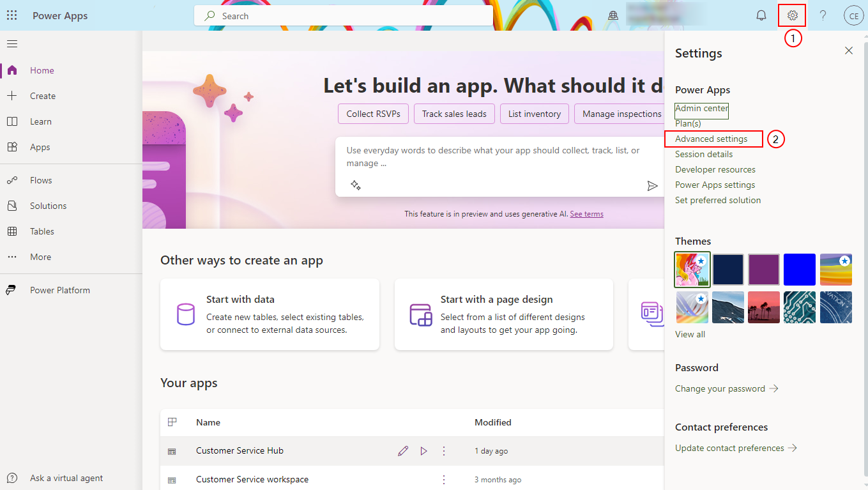Collapse the left navigation hamburger menu
Viewport: 868px width, 490px height.
[x=12, y=43]
